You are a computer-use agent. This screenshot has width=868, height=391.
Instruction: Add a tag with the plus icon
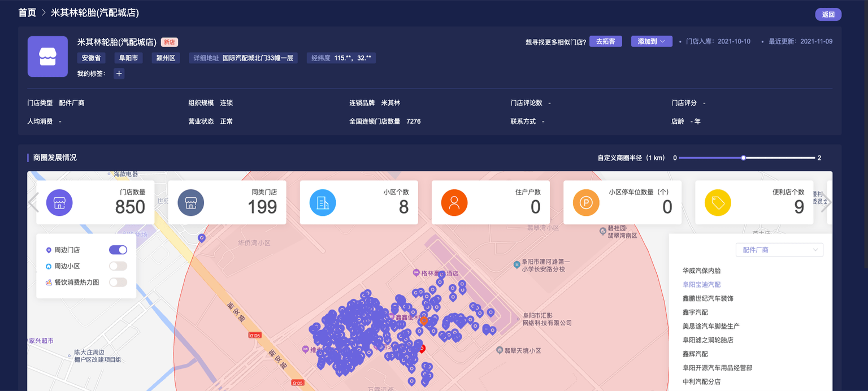pyautogui.click(x=119, y=73)
